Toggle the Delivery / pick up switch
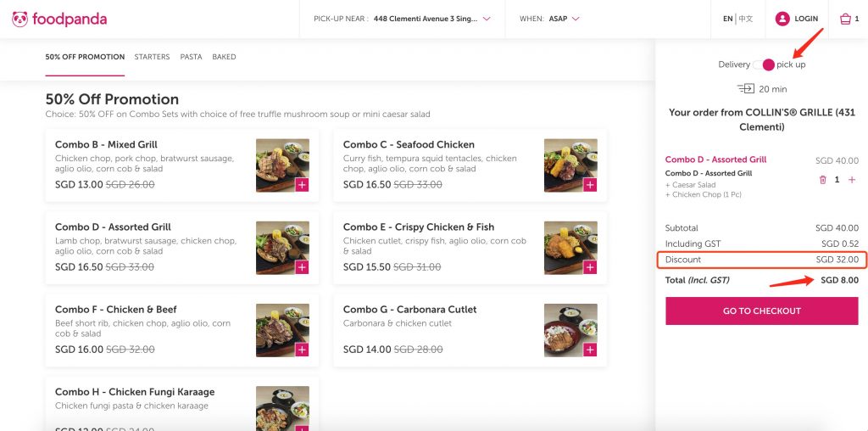868x431 pixels. [x=763, y=64]
